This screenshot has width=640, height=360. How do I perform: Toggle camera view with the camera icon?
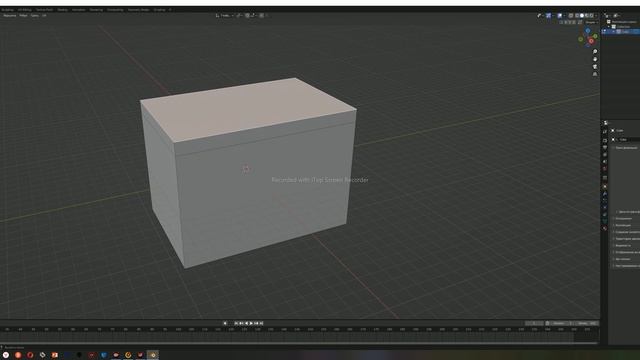[x=595, y=67]
